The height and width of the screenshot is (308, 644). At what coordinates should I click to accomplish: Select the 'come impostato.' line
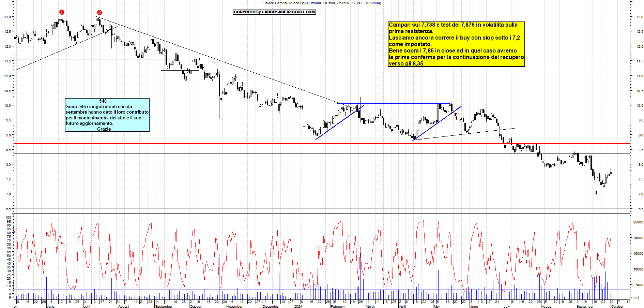pyautogui.click(x=410, y=44)
